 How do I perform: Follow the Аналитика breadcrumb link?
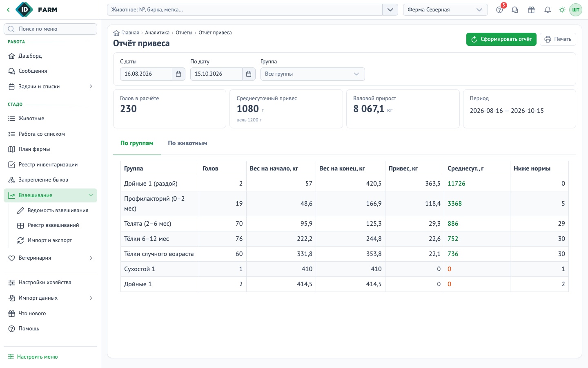click(x=157, y=33)
